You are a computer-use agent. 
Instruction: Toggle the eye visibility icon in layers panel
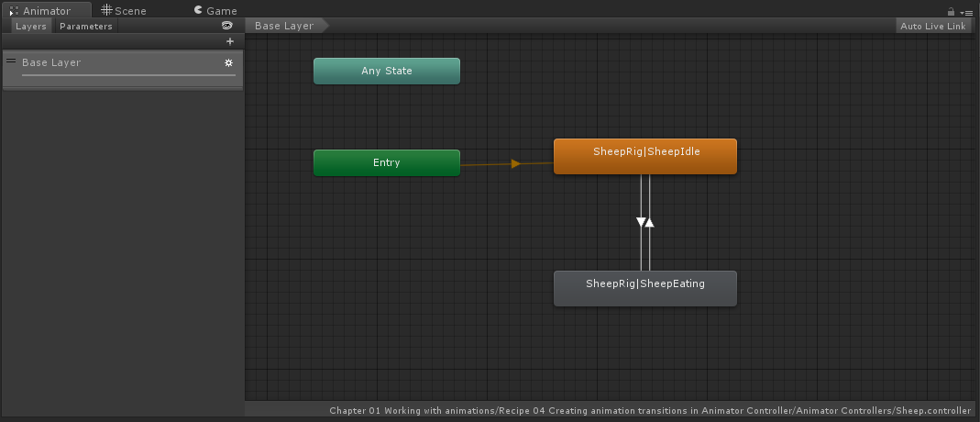tap(227, 26)
